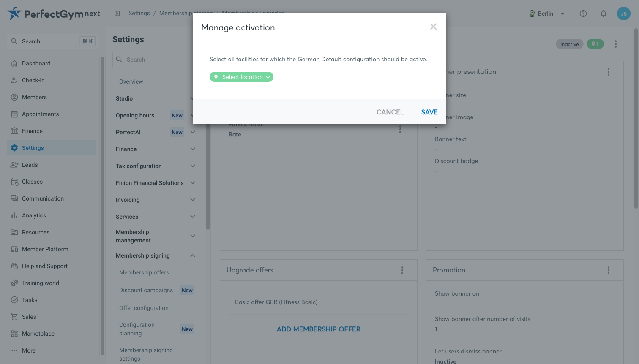Open the Finance bank icon

pyautogui.click(x=14, y=131)
